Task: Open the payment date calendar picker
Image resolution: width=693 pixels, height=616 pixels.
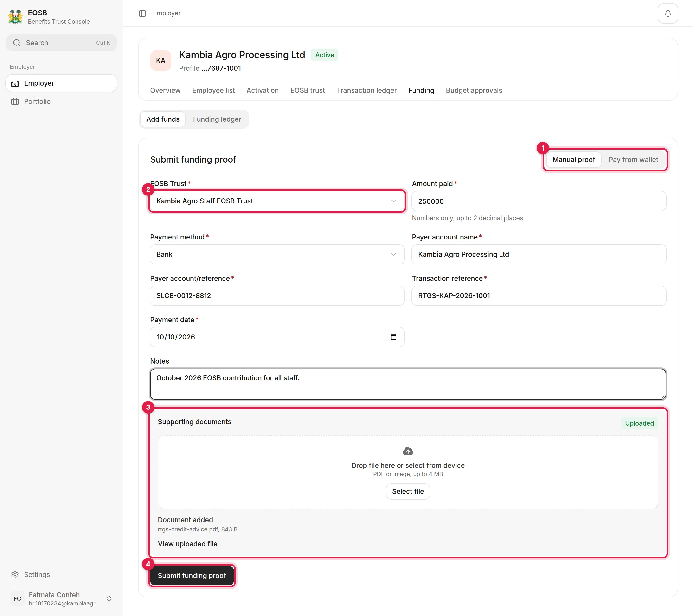Action: [393, 337]
